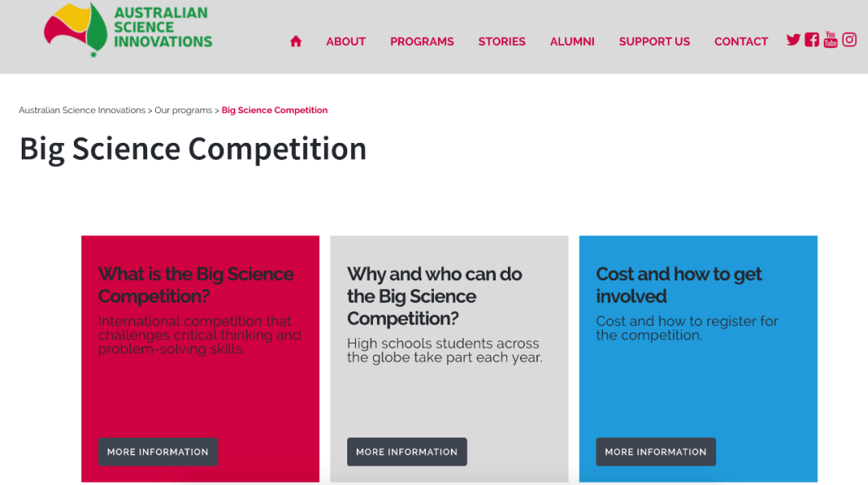Open the YouTube social icon

(x=830, y=39)
